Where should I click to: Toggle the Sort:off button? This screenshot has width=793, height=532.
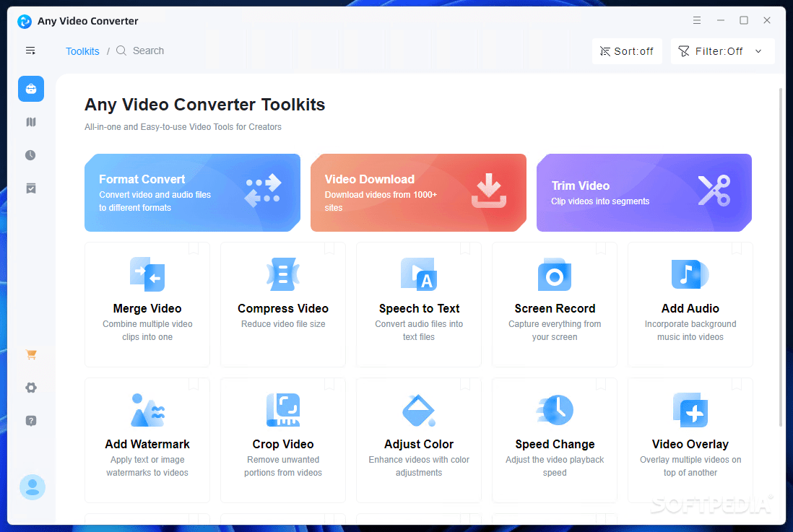coord(627,51)
